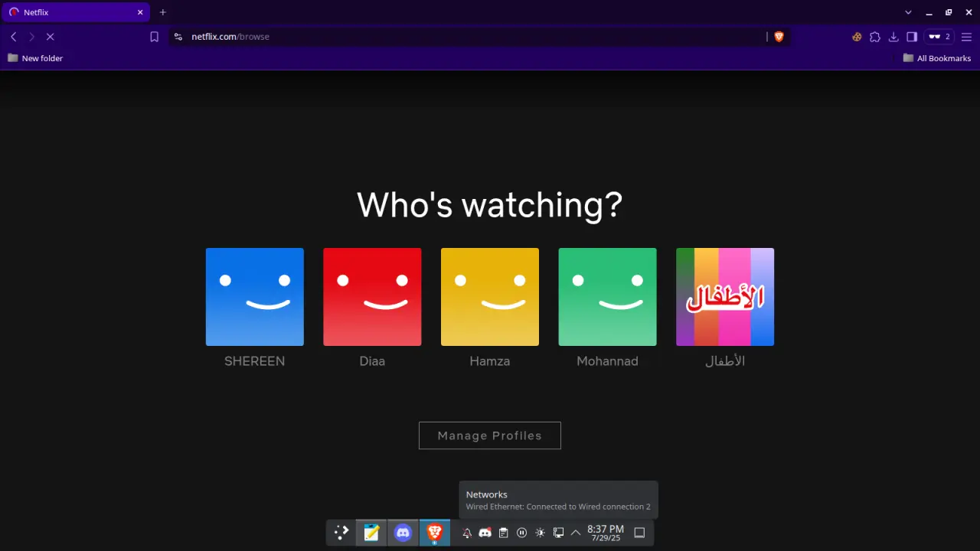Open the private windows sunglasses indicator
This screenshot has height=551, width=980.
pos(939,37)
